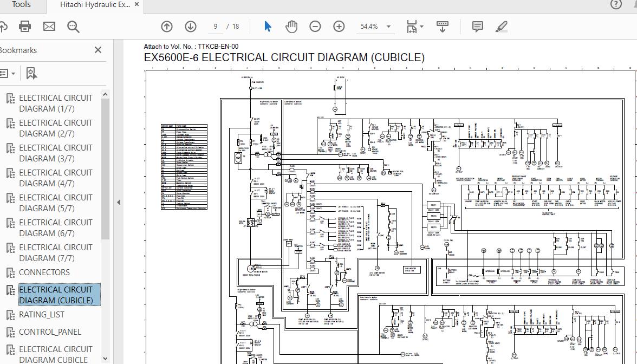Viewport: 637px width, 364px height.
Task: Open the search magnifier tool
Action: pos(73,25)
